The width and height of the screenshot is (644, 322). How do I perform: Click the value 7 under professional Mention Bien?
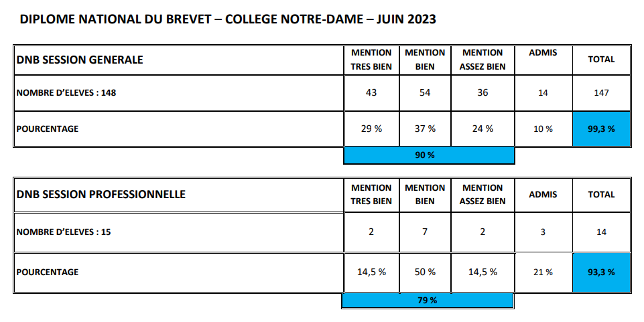425,232
